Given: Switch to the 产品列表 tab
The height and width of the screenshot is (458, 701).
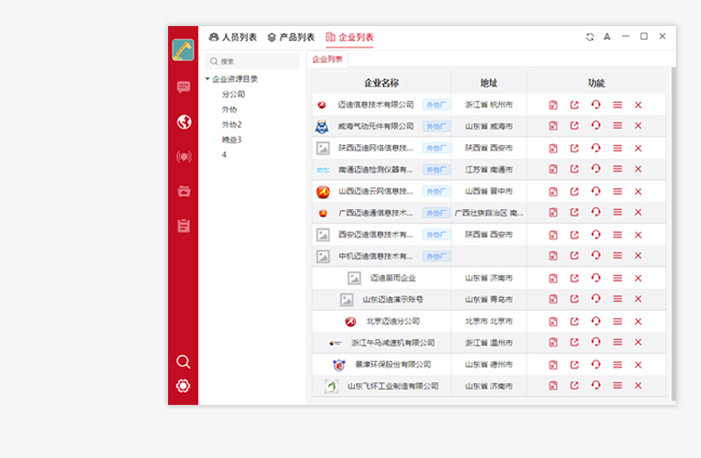Looking at the screenshot, I should 291,37.
